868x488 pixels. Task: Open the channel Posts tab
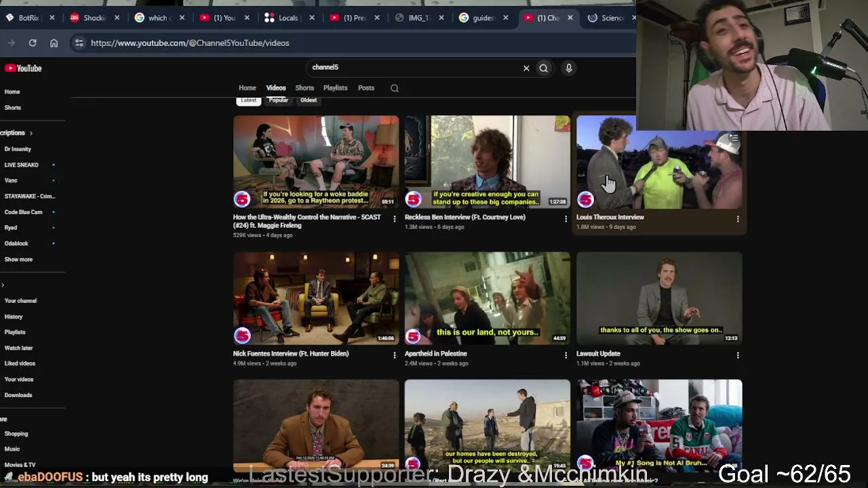[366, 88]
